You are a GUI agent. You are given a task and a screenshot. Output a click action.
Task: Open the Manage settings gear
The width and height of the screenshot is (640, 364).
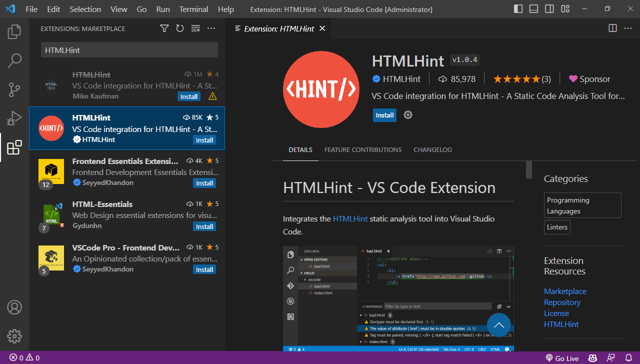pyautogui.click(x=14, y=336)
